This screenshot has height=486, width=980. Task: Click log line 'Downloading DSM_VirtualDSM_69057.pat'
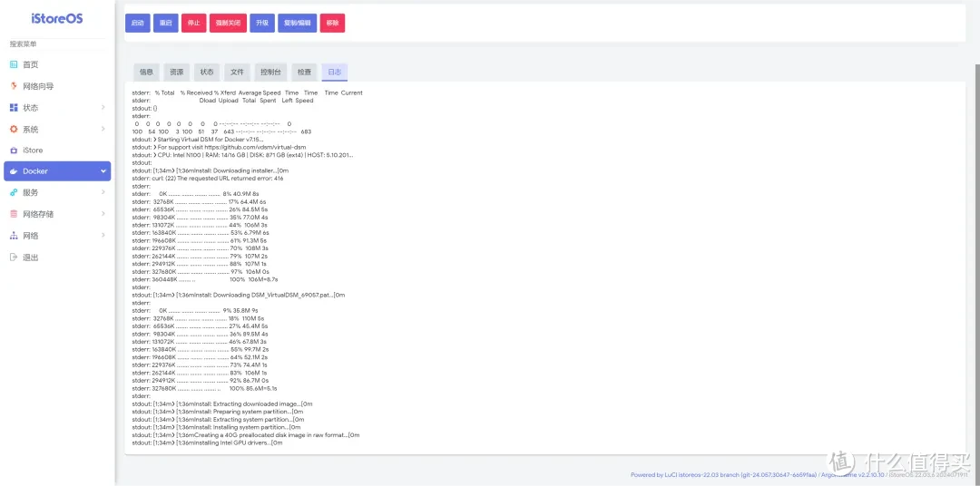(239, 295)
